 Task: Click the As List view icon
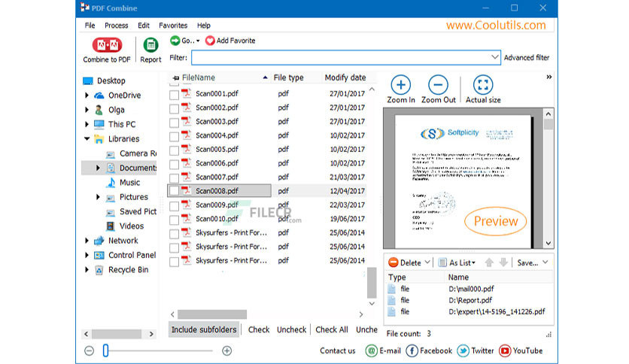coord(442,262)
